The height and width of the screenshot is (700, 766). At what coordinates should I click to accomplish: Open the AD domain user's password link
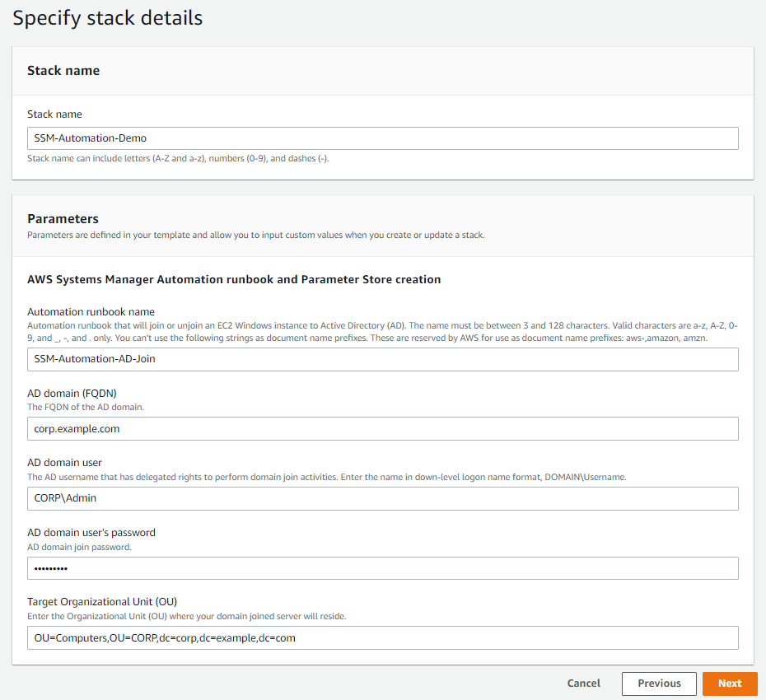click(91, 532)
